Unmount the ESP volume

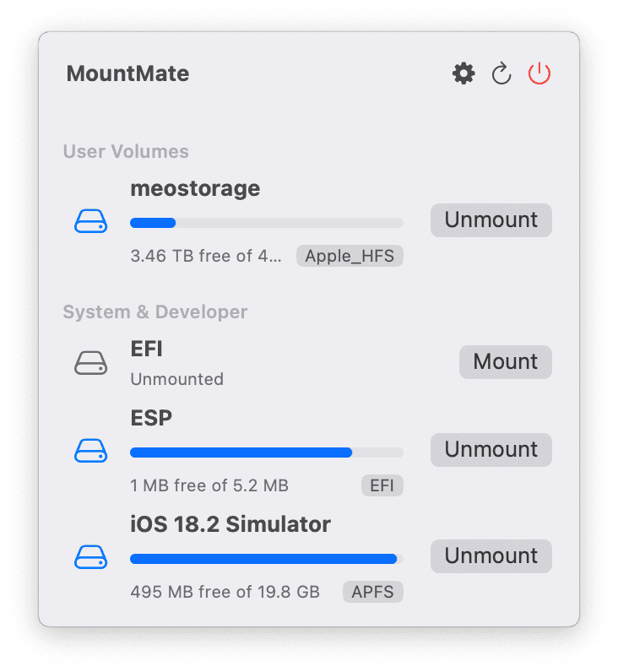point(491,450)
